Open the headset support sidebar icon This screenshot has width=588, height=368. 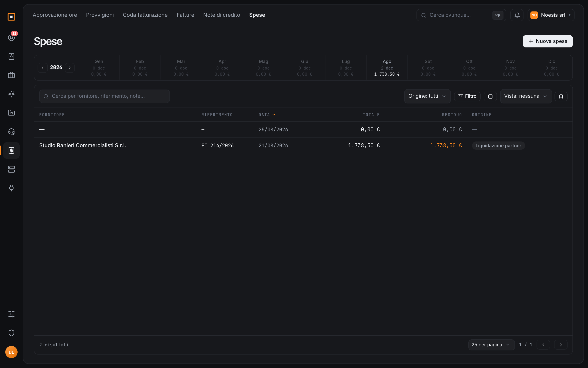[x=11, y=132]
